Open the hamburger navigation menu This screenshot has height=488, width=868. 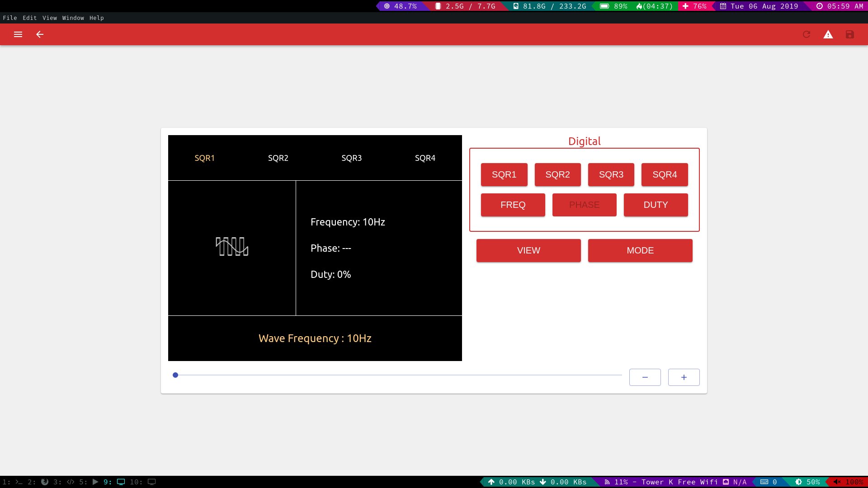pyautogui.click(x=18, y=34)
